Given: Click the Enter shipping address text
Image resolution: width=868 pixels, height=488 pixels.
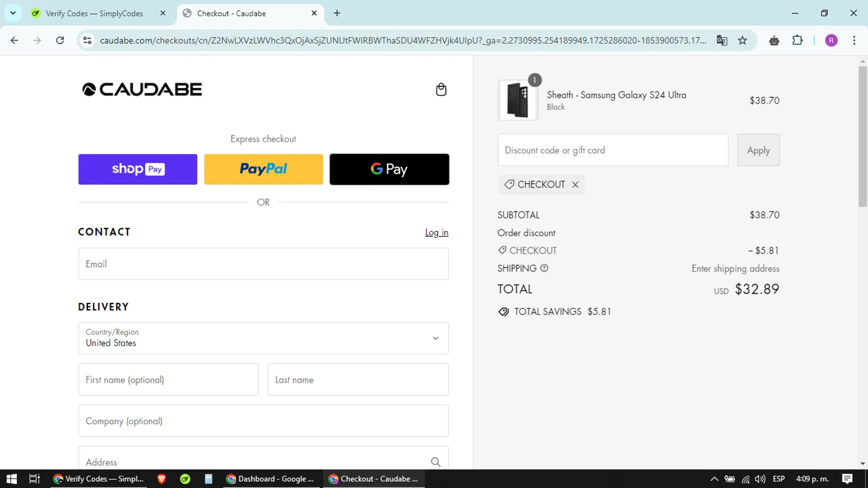Looking at the screenshot, I should pyautogui.click(x=735, y=269).
